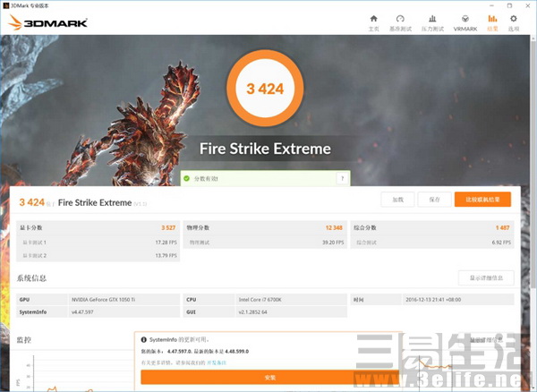Select CPU value Intel Core i7 6700K
Image resolution: width=537 pixels, height=392 pixels.
[260, 300]
